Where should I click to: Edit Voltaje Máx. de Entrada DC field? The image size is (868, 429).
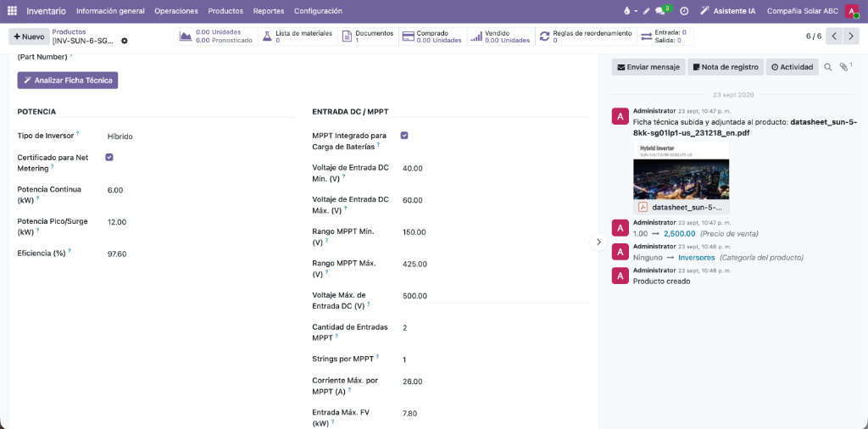(495, 296)
